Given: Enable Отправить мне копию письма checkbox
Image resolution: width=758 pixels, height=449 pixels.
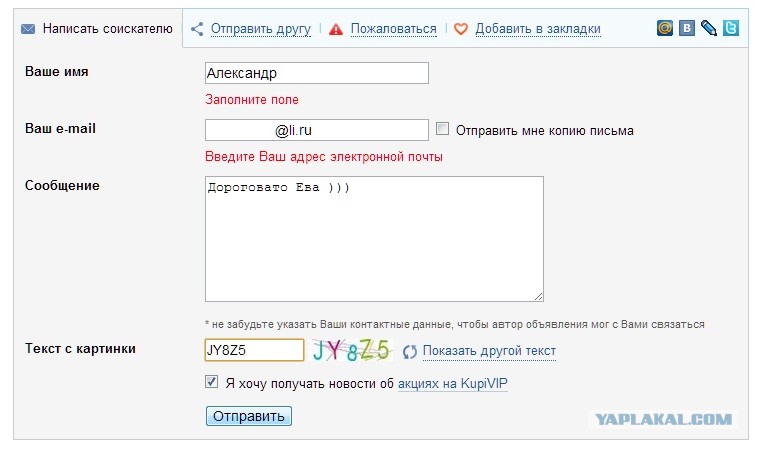Looking at the screenshot, I should (443, 129).
